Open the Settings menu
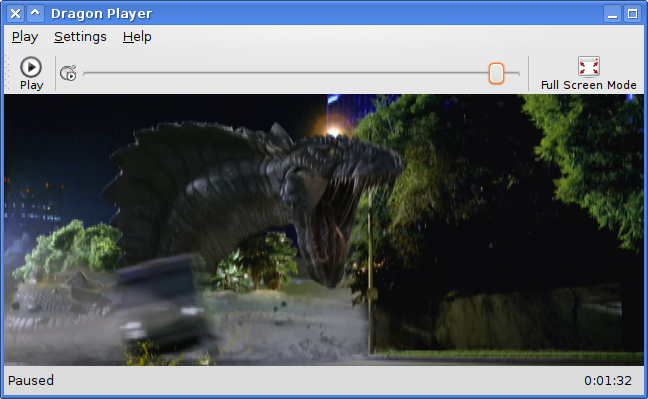This screenshot has height=399, width=648. [80, 37]
